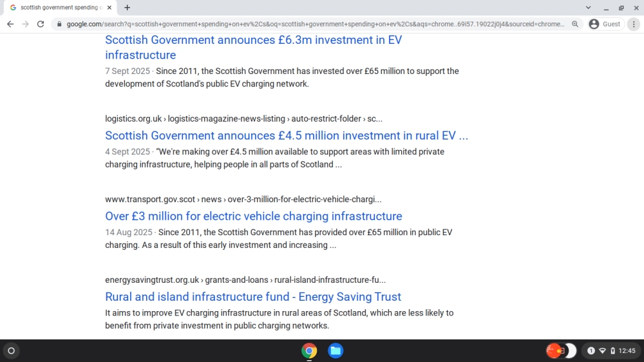Viewport: 644px width, 362px height.
Task: Go back using the browser back arrow
Action: (10, 24)
